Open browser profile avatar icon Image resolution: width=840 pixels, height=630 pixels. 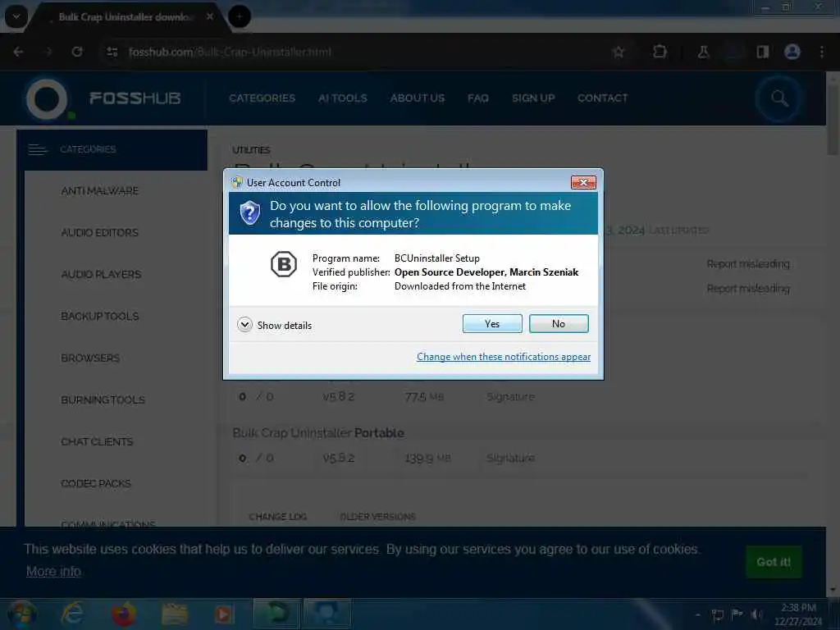point(792,52)
